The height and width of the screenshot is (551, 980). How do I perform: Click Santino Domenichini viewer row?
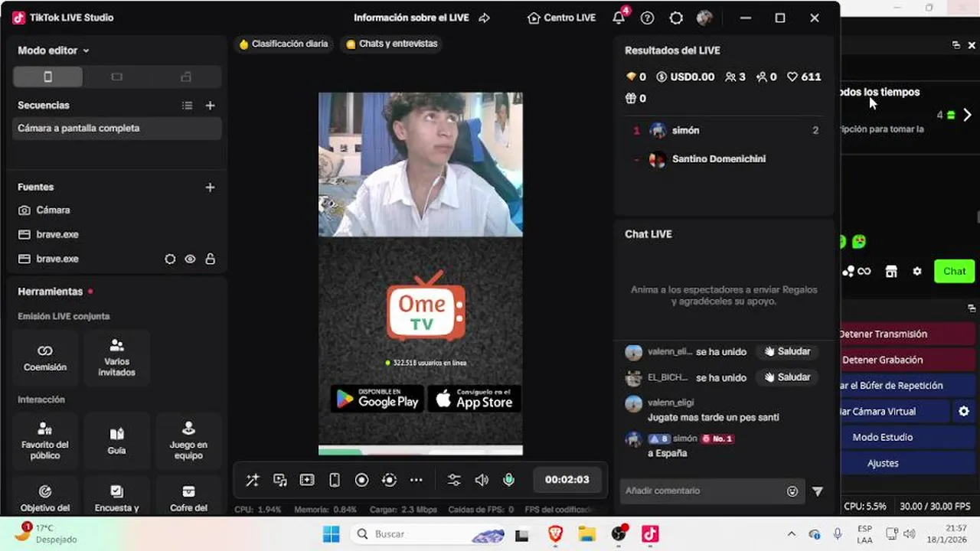[724, 159]
